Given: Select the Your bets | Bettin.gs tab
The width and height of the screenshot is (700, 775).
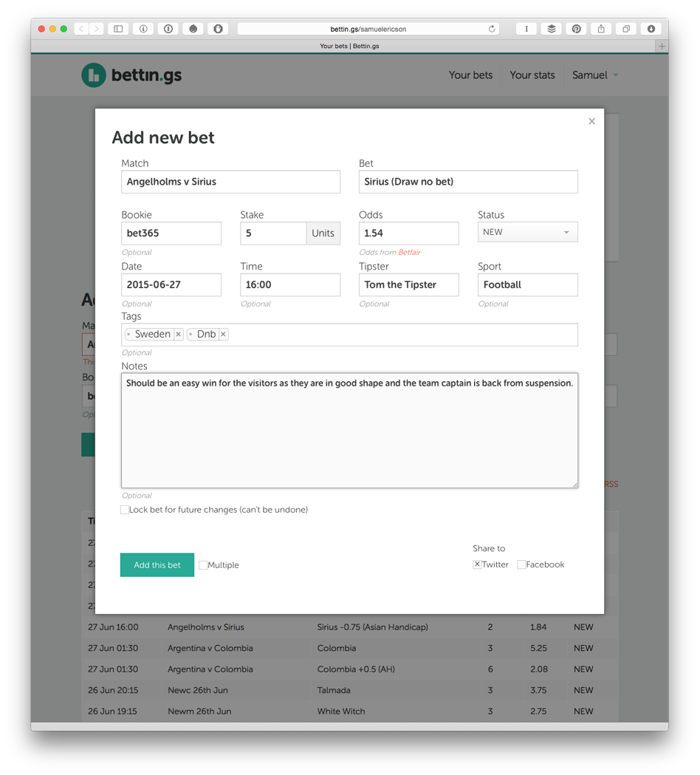Looking at the screenshot, I should (349, 46).
